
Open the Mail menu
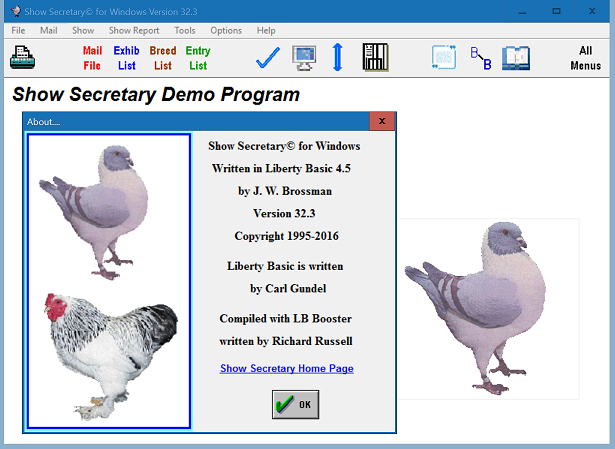click(49, 31)
